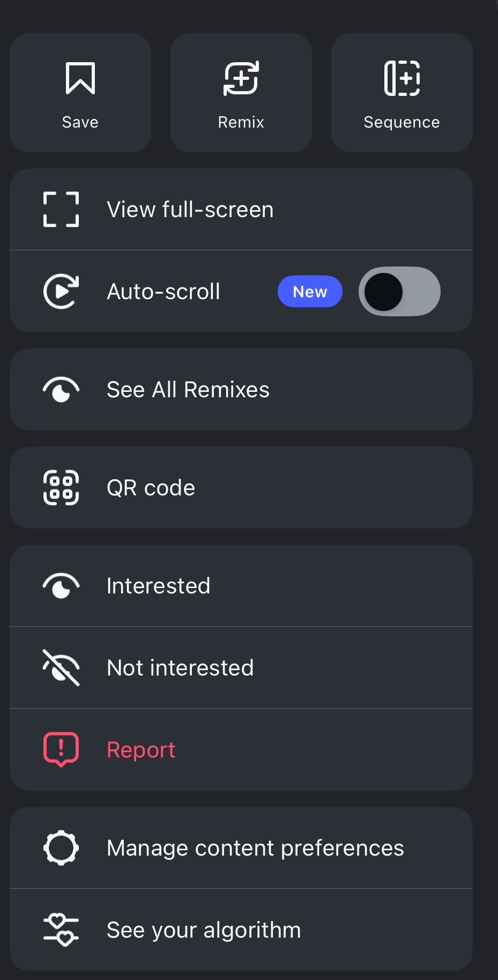
Task: Mark Not interested using crossed-eye icon
Action: tap(61, 667)
